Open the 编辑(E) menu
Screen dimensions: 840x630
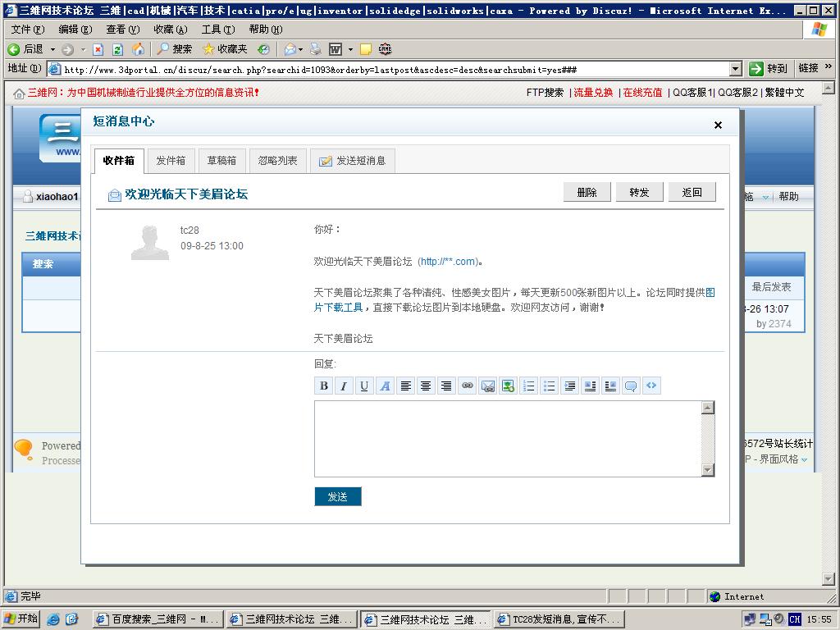75,30
